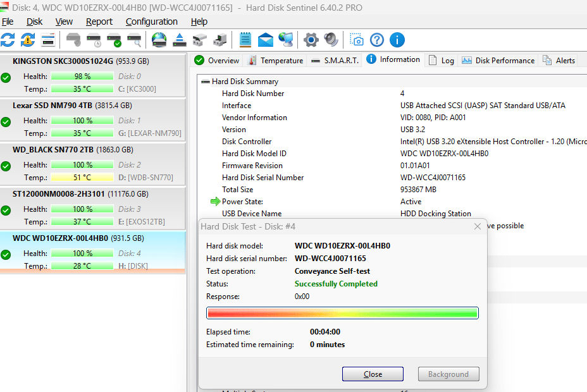This screenshot has height=392, width=587.
Task: Open the Disk menu
Action: coord(34,21)
